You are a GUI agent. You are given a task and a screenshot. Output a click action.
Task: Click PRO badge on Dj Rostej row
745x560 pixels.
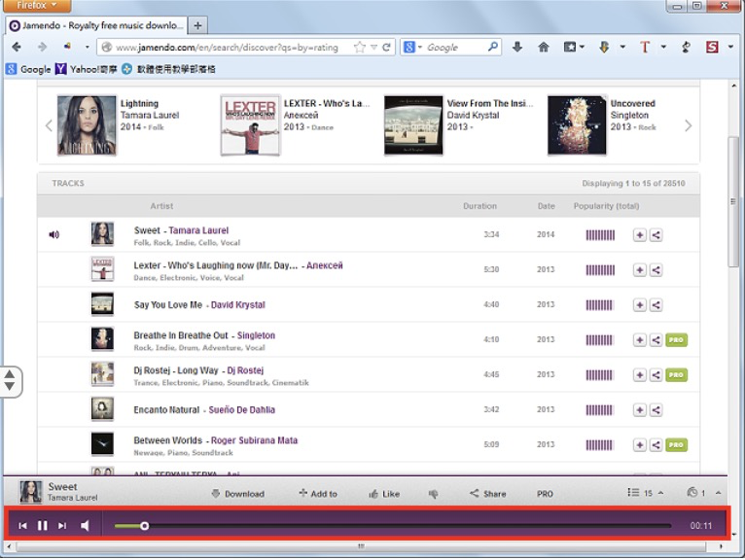tap(676, 374)
